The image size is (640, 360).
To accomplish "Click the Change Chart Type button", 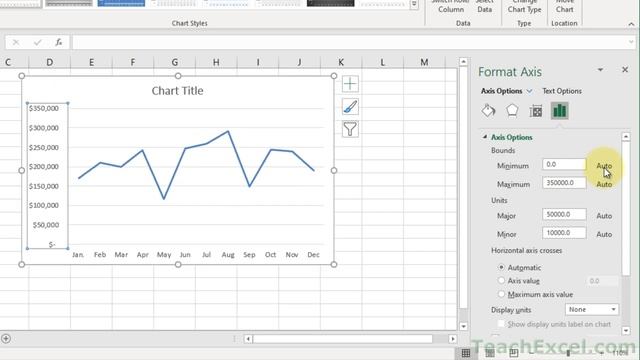I will (x=524, y=7).
